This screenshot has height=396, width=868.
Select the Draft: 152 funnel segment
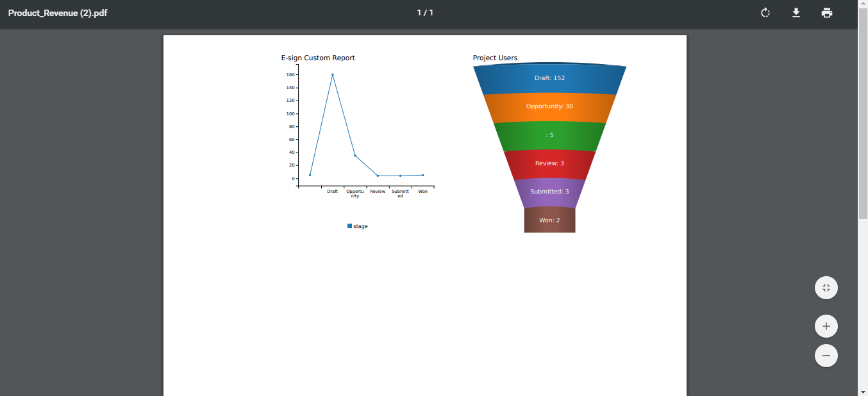[549, 78]
